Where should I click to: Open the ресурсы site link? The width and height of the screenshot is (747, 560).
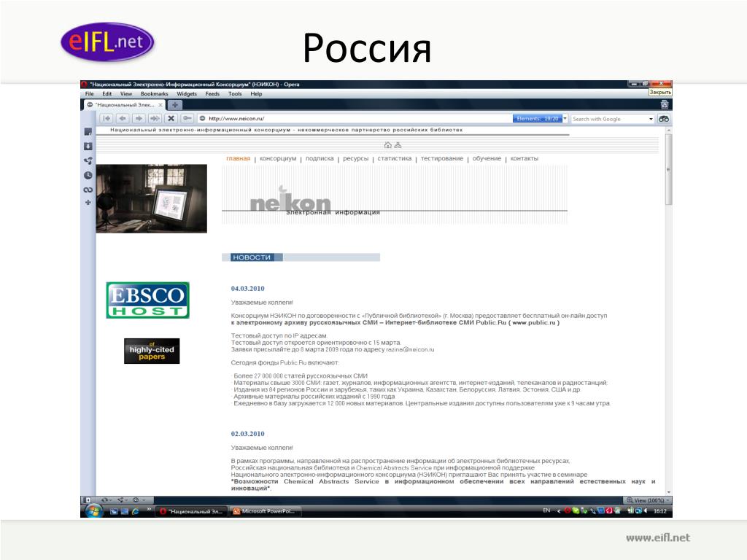pos(356,158)
